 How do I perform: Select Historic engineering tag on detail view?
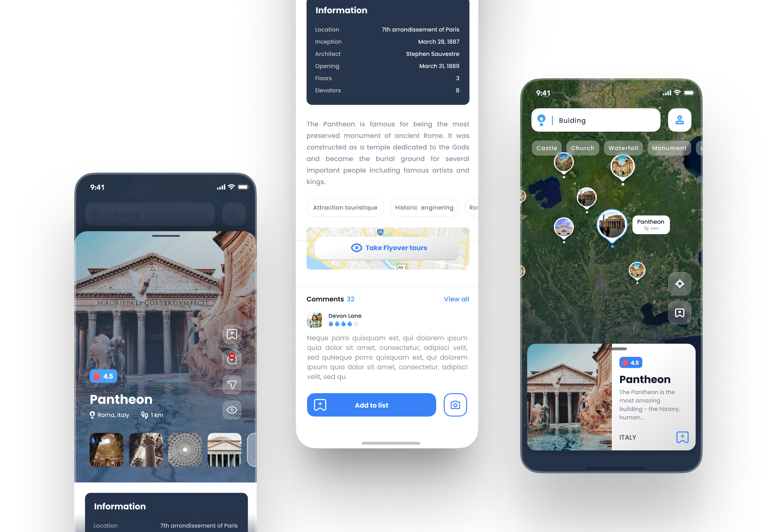pos(423,207)
